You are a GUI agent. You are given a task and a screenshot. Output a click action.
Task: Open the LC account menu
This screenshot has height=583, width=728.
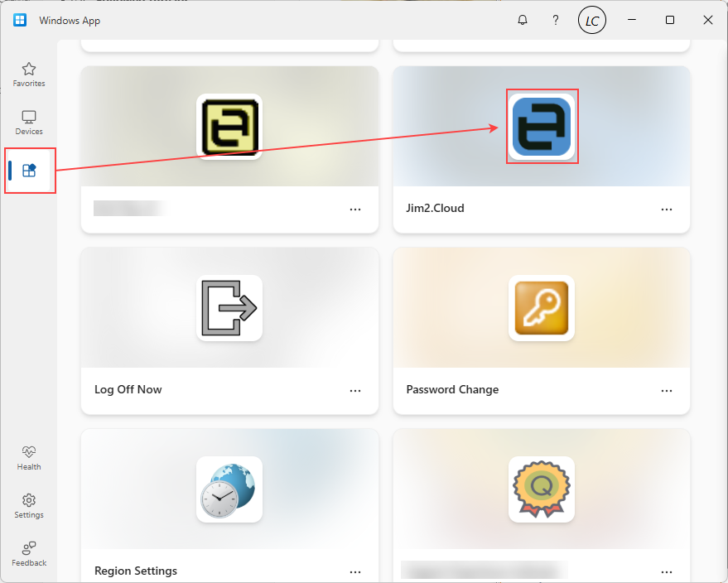tap(591, 19)
